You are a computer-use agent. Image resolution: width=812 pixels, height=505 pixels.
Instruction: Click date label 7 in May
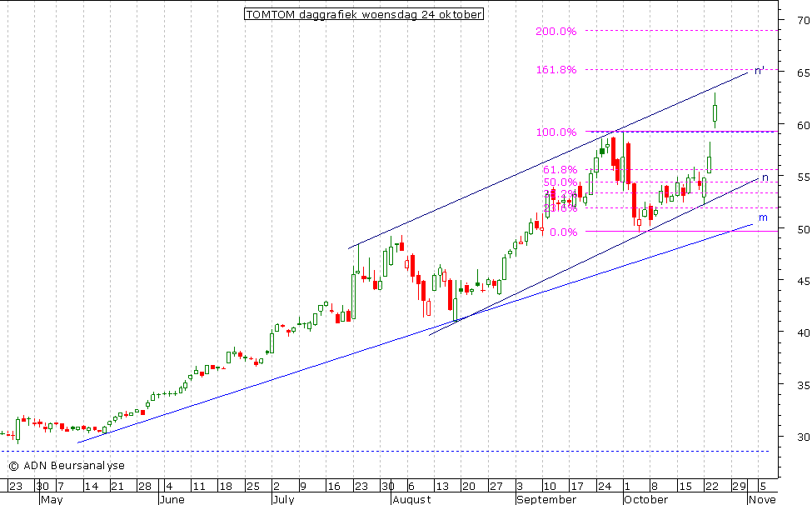tap(60, 487)
